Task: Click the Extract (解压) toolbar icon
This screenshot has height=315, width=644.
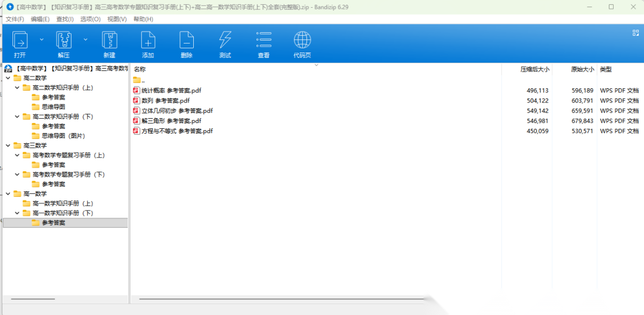Action: click(x=63, y=41)
